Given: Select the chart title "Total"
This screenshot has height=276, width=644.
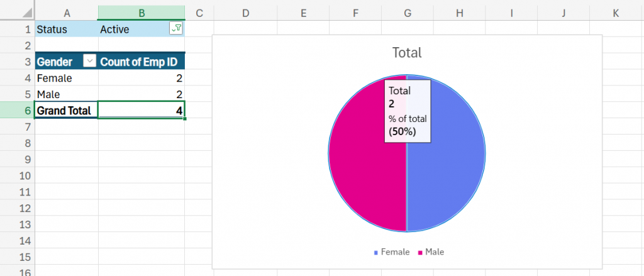Looking at the screenshot, I should pos(407,53).
